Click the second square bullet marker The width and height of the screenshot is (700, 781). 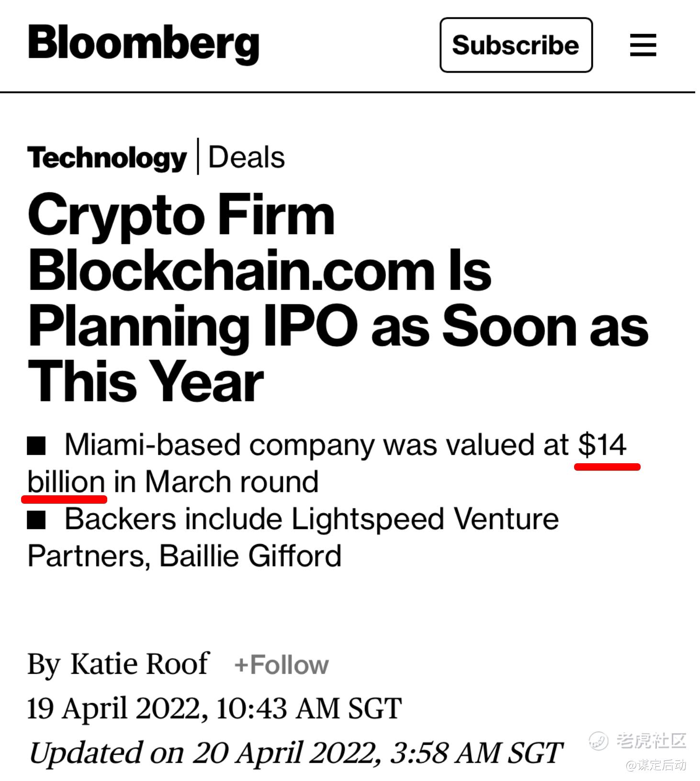[x=36, y=520]
